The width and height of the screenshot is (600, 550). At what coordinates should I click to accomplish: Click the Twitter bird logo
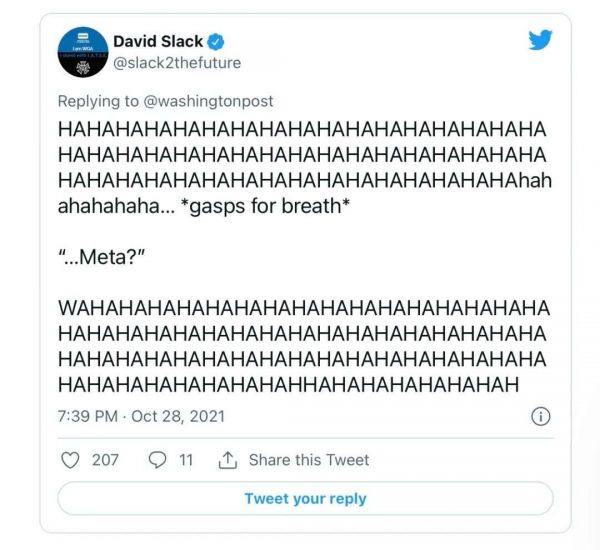[540, 39]
